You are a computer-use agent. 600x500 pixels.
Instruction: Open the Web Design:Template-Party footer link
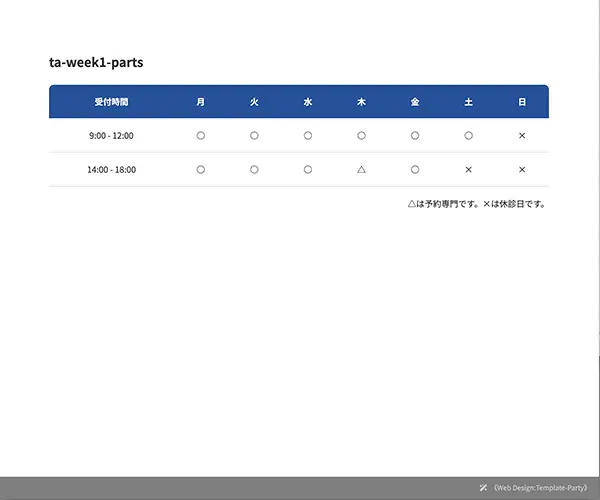click(540, 488)
